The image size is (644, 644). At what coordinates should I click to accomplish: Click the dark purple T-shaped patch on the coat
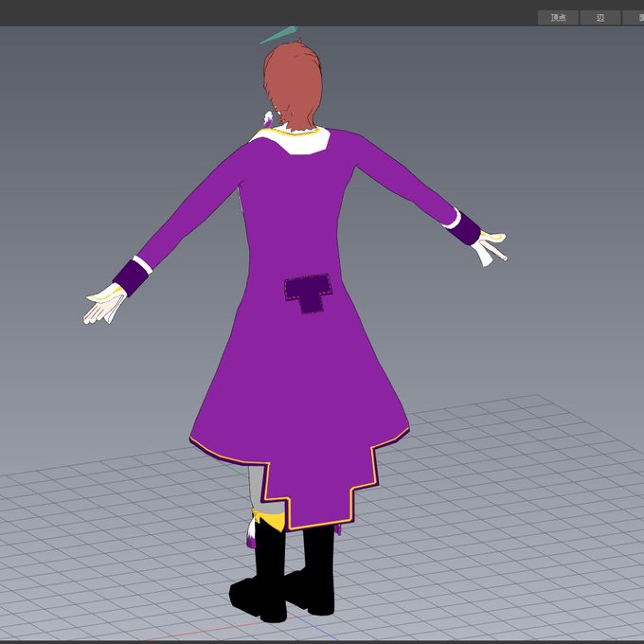click(308, 293)
